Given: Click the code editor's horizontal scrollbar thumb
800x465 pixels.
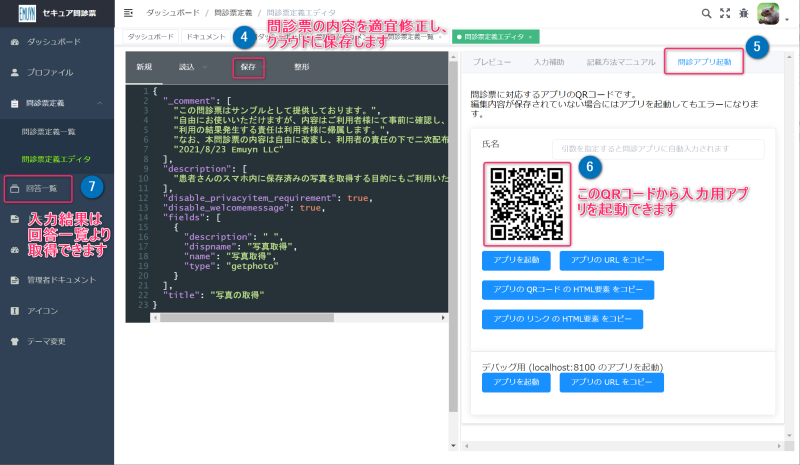Looking at the screenshot, I should point(247,317).
